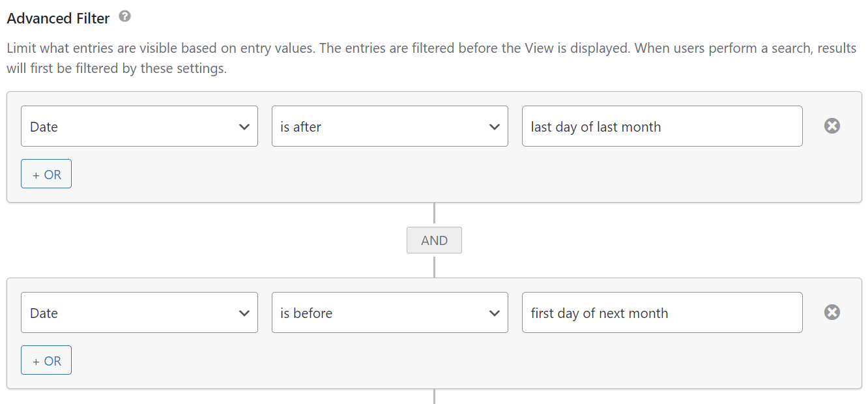Open the Date field dropdown in first filter

[x=139, y=126]
